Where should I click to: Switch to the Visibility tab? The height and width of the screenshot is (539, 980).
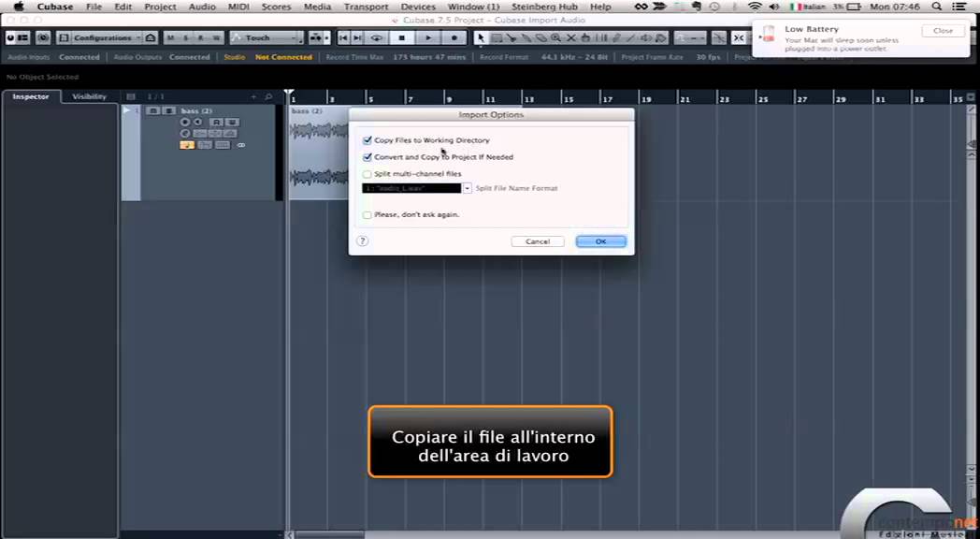[90, 97]
